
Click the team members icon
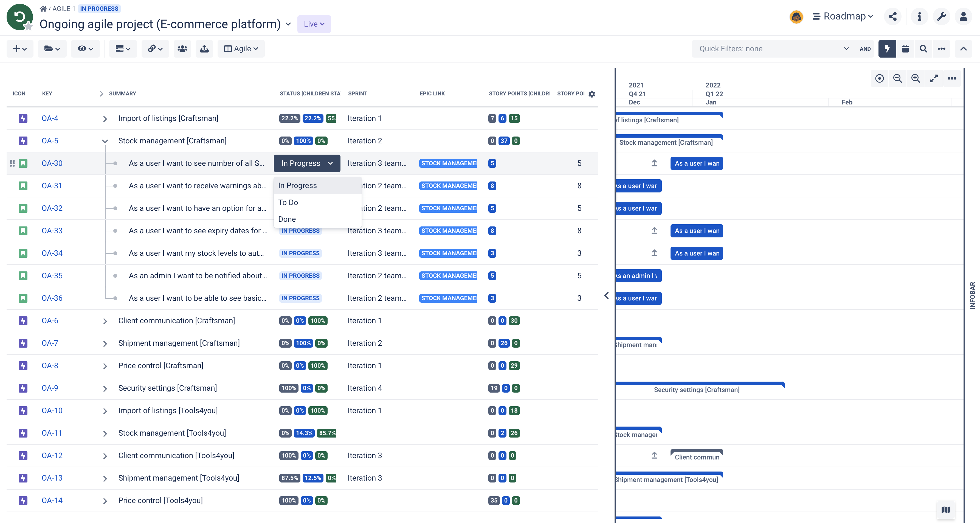[182, 49]
